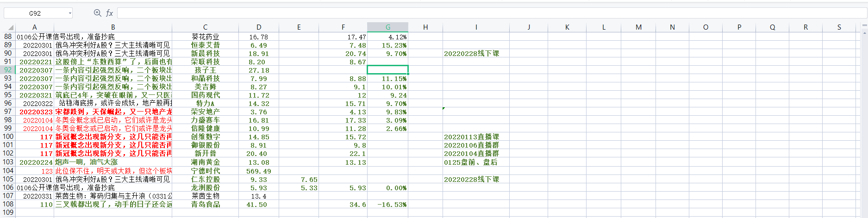Click percentage cell 11.15%

point(388,78)
